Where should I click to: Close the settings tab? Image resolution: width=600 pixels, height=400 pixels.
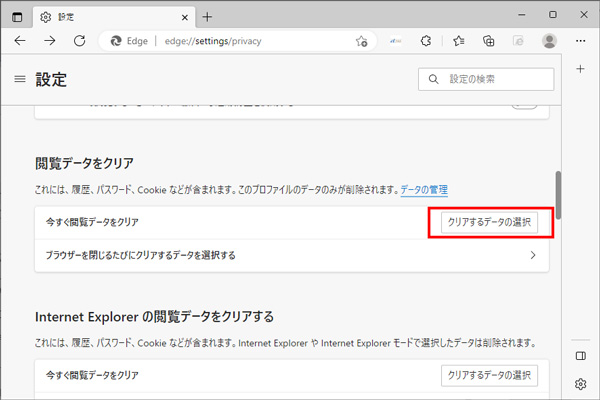point(184,17)
